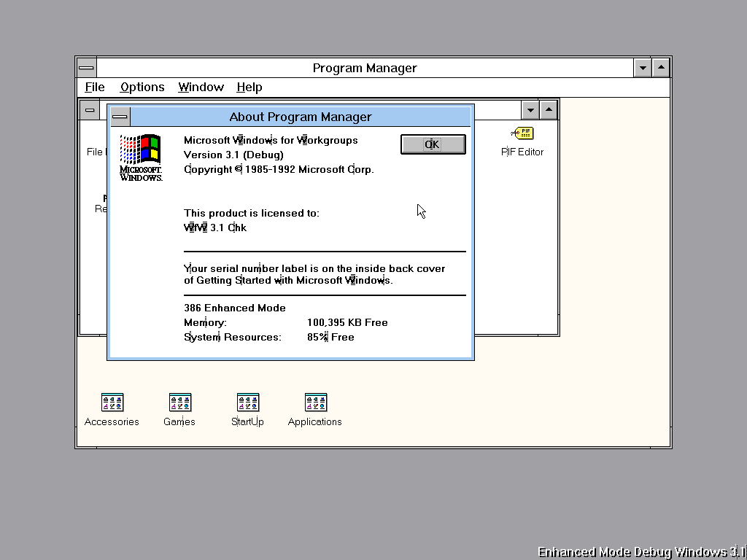Open About dialog's control menu box
747x560 pixels.
point(120,117)
